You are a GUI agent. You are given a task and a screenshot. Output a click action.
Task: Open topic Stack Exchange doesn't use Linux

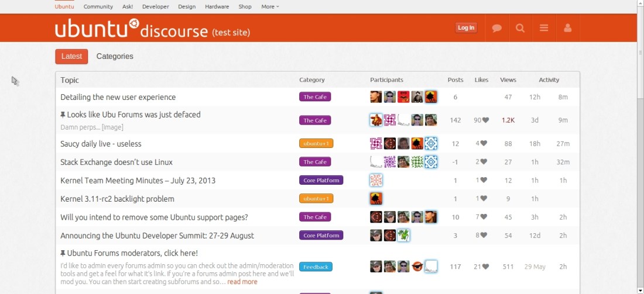(x=117, y=162)
